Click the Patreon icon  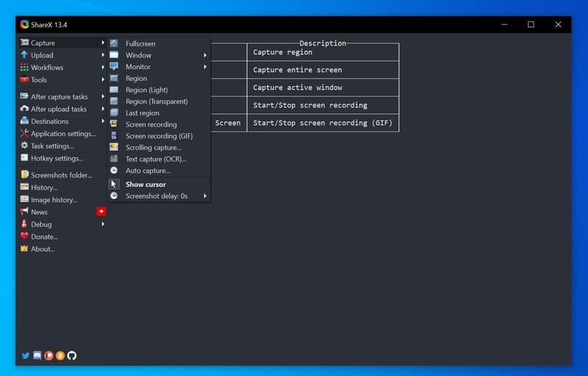[x=49, y=355]
